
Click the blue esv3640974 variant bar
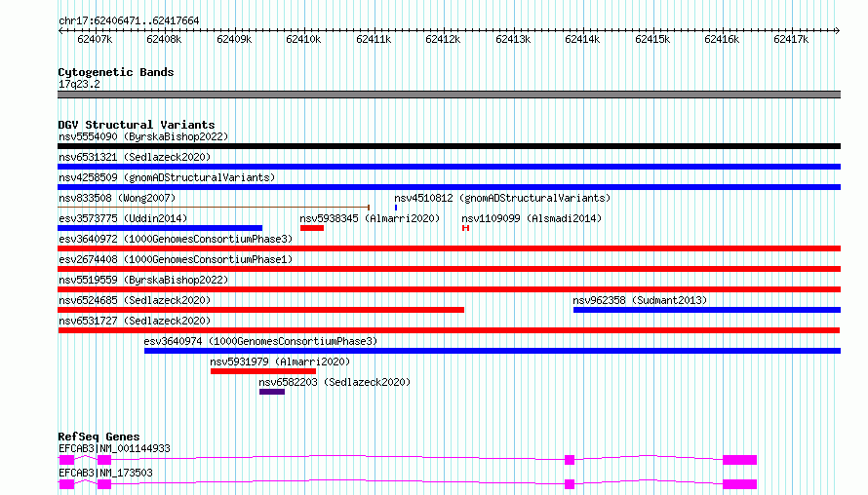(493, 351)
